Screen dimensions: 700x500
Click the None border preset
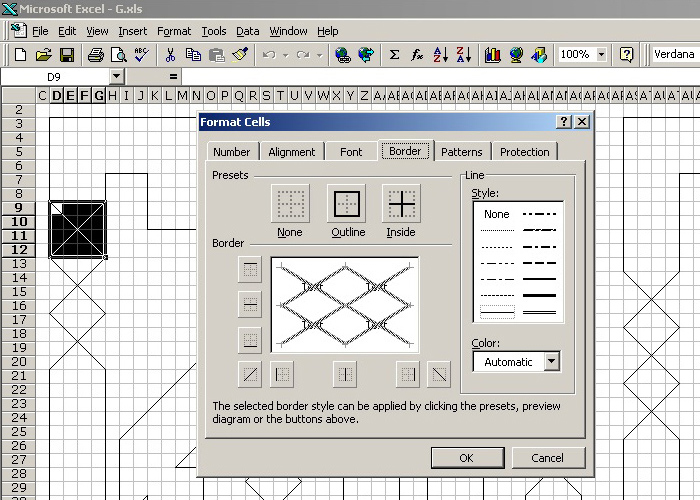(290, 204)
